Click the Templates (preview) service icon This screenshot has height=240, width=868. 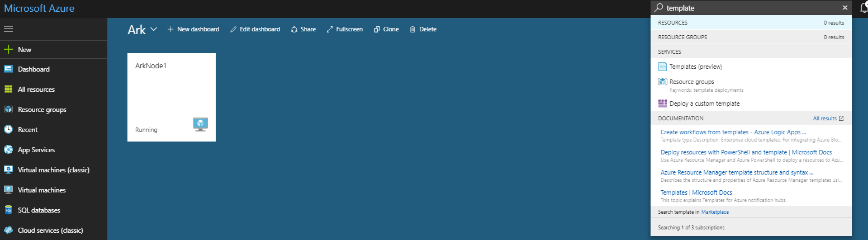[662, 67]
